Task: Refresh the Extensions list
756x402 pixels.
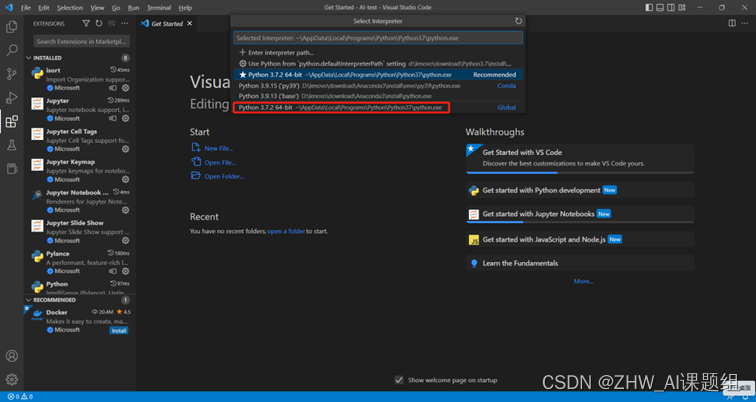Action: (x=99, y=24)
